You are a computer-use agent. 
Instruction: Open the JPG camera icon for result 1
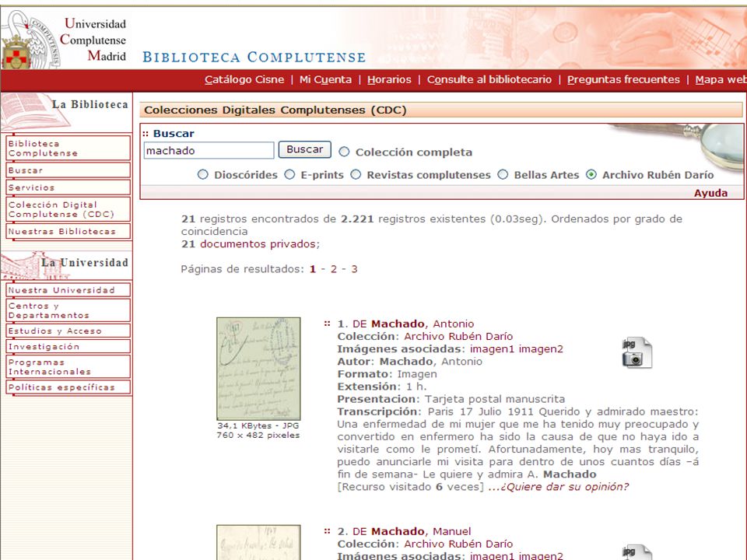pyautogui.click(x=637, y=353)
